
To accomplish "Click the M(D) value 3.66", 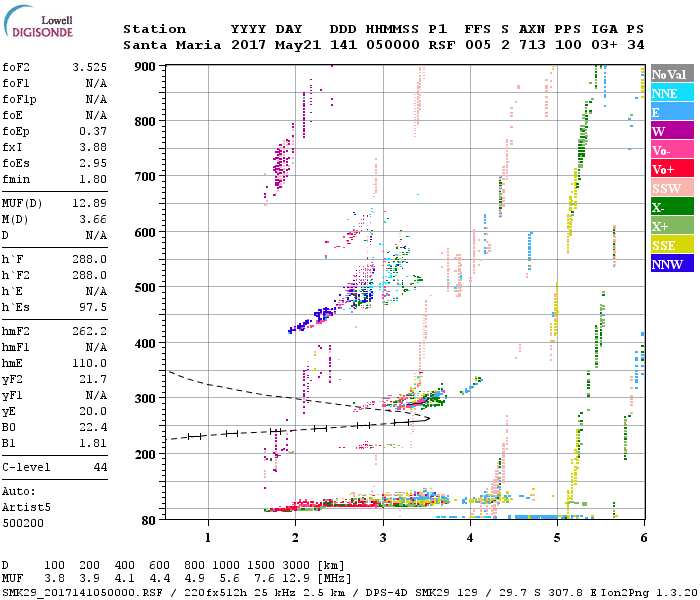I will point(93,220).
